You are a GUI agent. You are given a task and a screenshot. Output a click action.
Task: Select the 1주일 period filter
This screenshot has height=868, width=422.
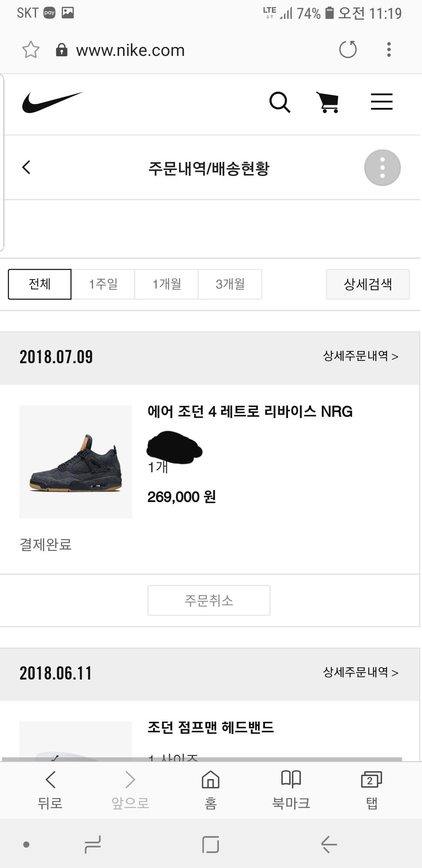103,284
